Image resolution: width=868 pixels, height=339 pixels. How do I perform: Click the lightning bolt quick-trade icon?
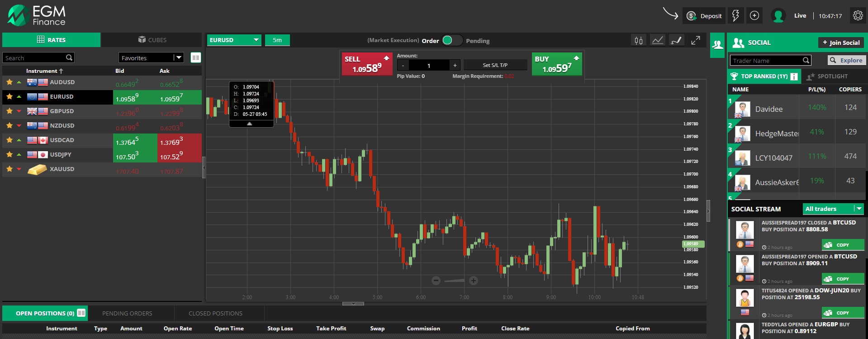[x=735, y=16]
